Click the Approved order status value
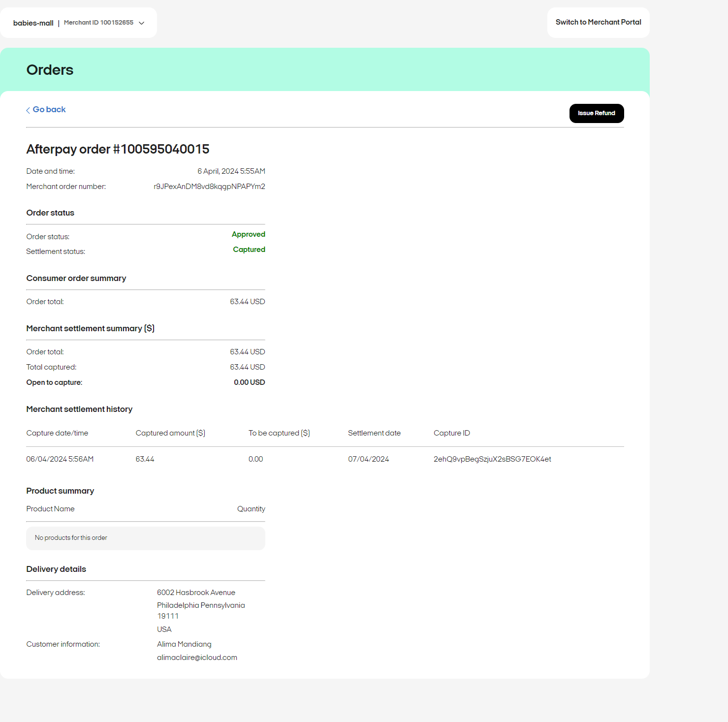Screen dimensions: 728x722 click(x=249, y=234)
